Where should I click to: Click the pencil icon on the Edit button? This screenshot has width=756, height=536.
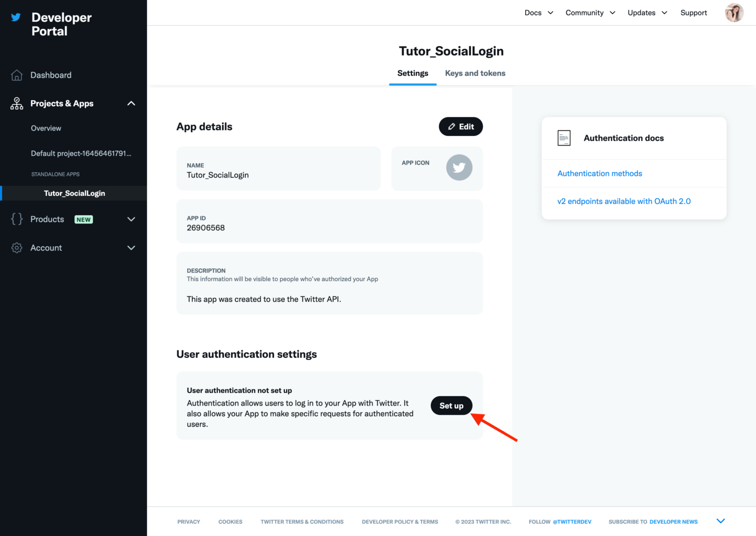pyautogui.click(x=452, y=126)
